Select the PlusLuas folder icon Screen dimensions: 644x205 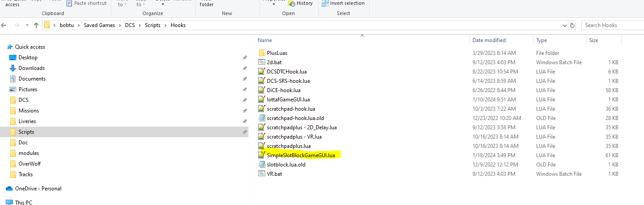(x=262, y=53)
